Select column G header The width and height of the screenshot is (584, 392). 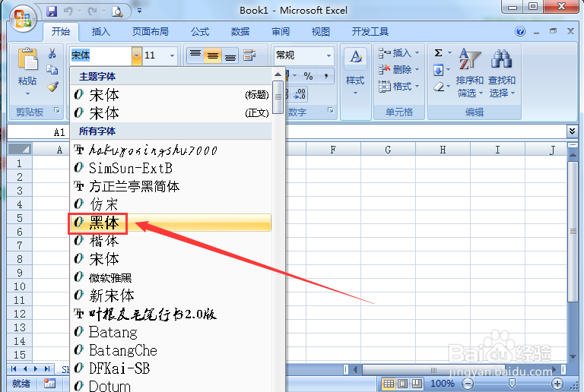388,150
